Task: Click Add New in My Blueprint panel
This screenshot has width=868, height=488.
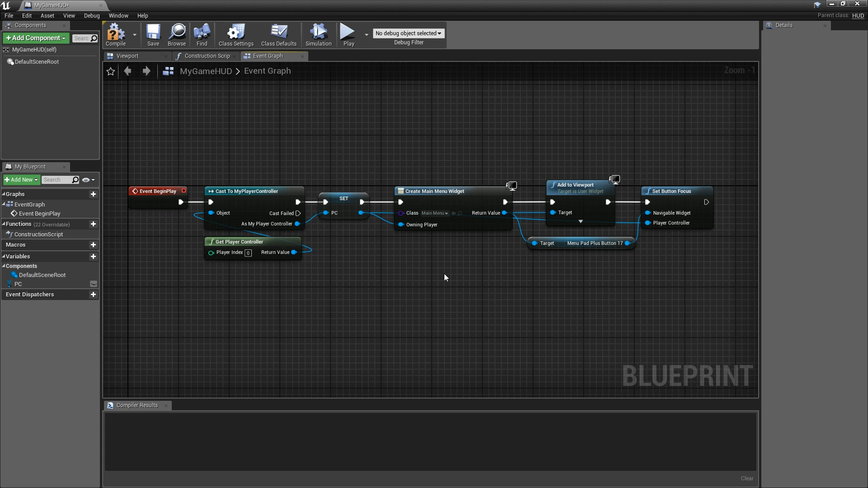Action: click(21, 179)
